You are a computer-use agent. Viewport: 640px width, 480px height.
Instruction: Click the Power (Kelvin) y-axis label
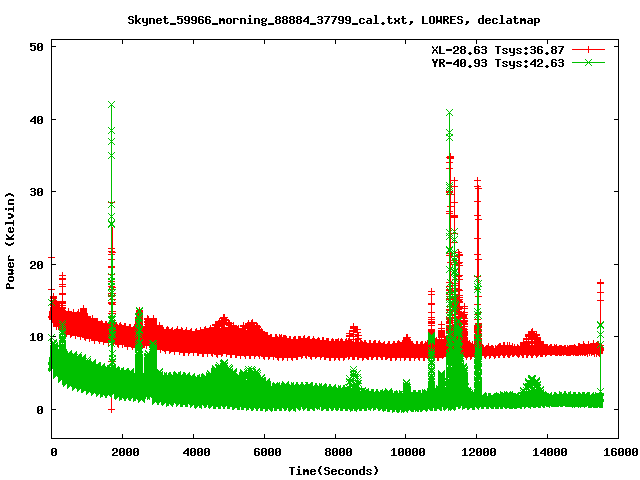10,241
